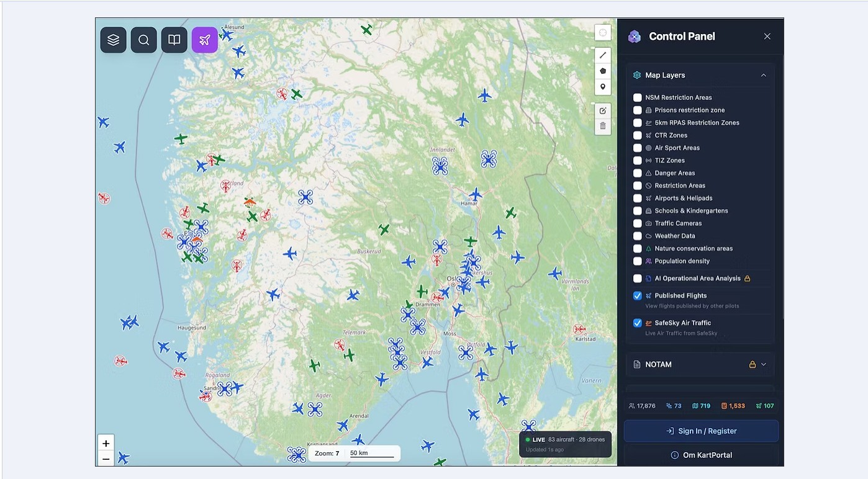
Task: Click the Control Panel logo icon
Action: 635,37
